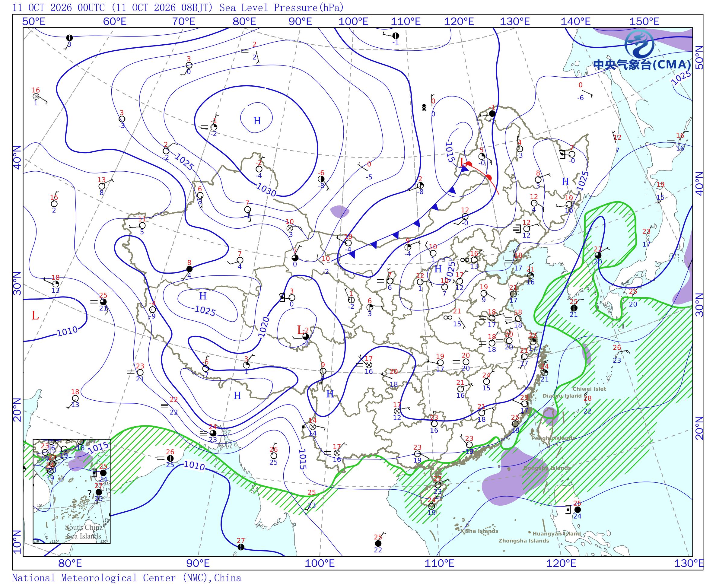Screen dimensions: 716x588
Task: Click the 'Dongsha Islands' label
Action: tap(547, 468)
